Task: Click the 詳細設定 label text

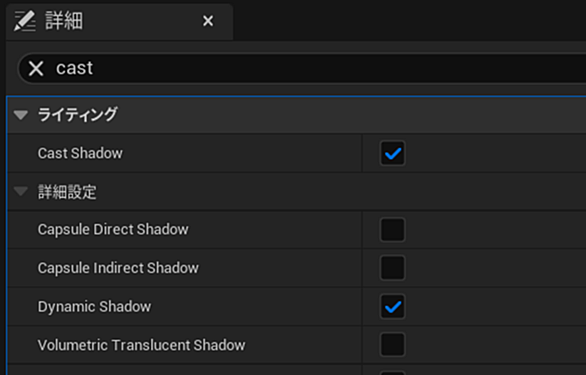Action: pos(67,192)
